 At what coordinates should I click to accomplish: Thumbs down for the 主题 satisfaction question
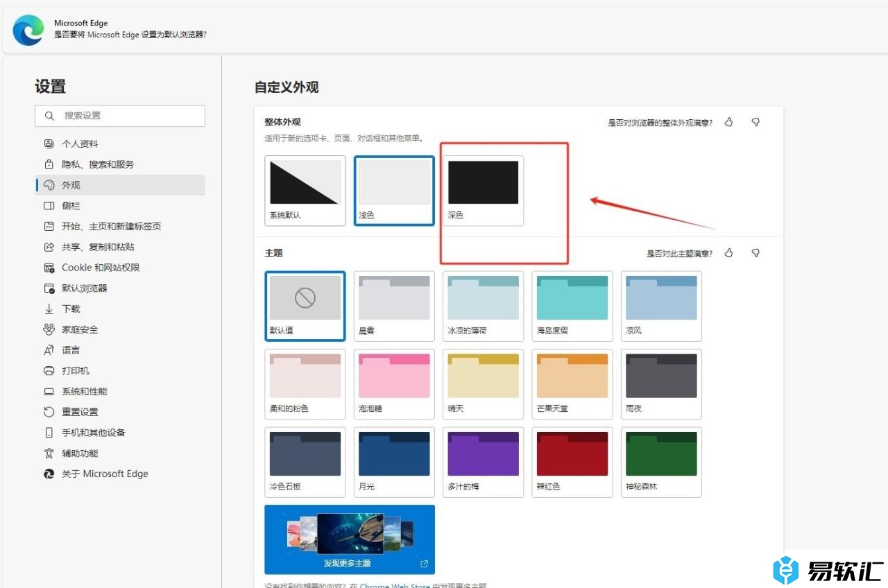pyautogui.click(x=755, y=253)
